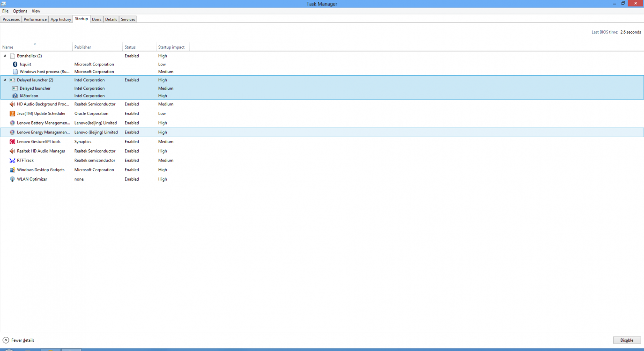644x351 pixels.
Task: Click the Fewer details label
Action: click(x=22, y=340)
